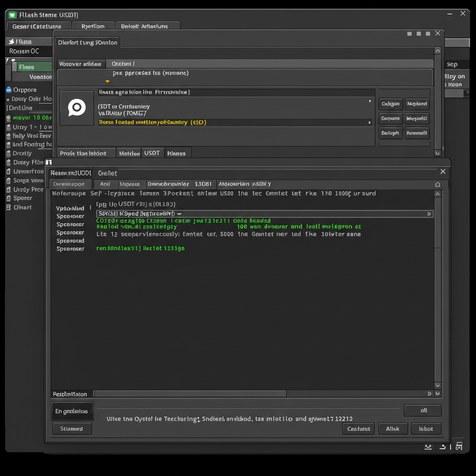Screen dimensions: 476x476
Task: Click the icon next to 'and Fonting'
Action: (x=8, y=145)
